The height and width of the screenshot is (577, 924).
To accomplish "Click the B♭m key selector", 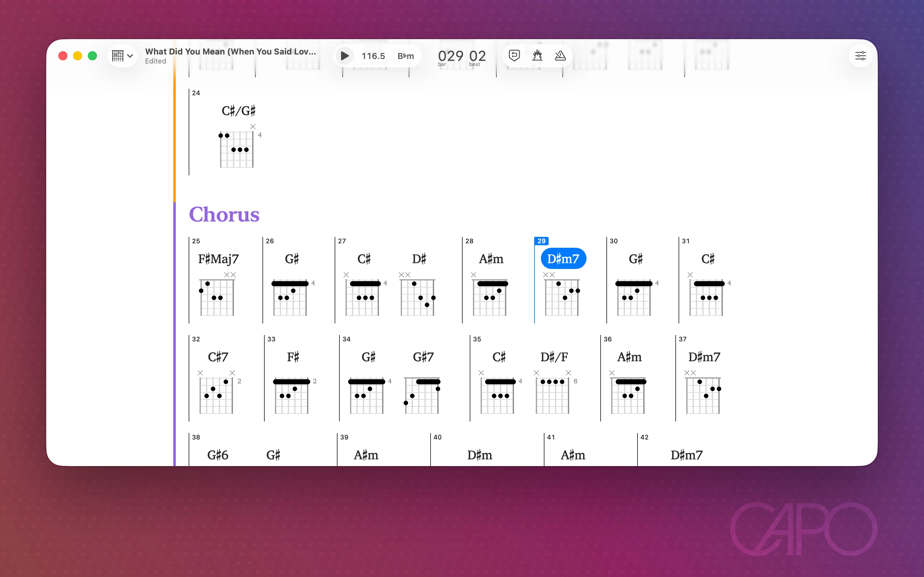I will pyautogui.click(x=406, y=56).
